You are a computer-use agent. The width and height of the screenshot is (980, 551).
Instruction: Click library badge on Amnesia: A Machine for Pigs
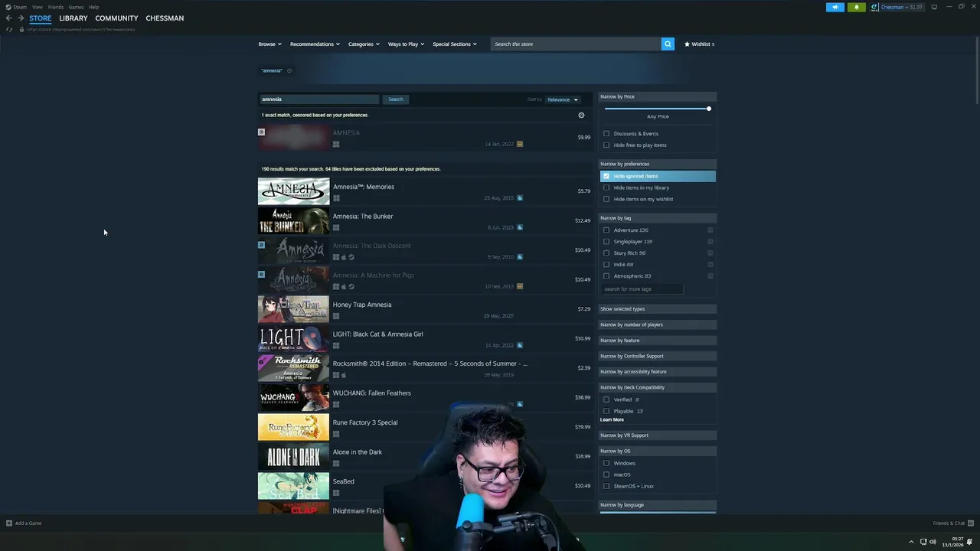[x=261, y=274]
